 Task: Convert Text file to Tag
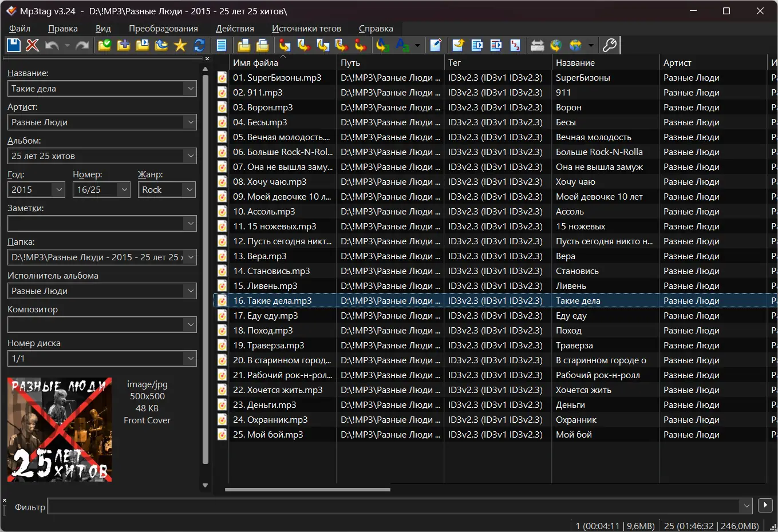tap(342, 45)
